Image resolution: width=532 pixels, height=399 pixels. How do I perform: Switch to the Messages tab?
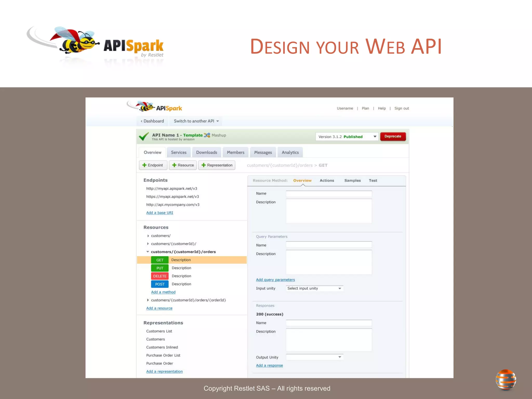tap(263, 152)
